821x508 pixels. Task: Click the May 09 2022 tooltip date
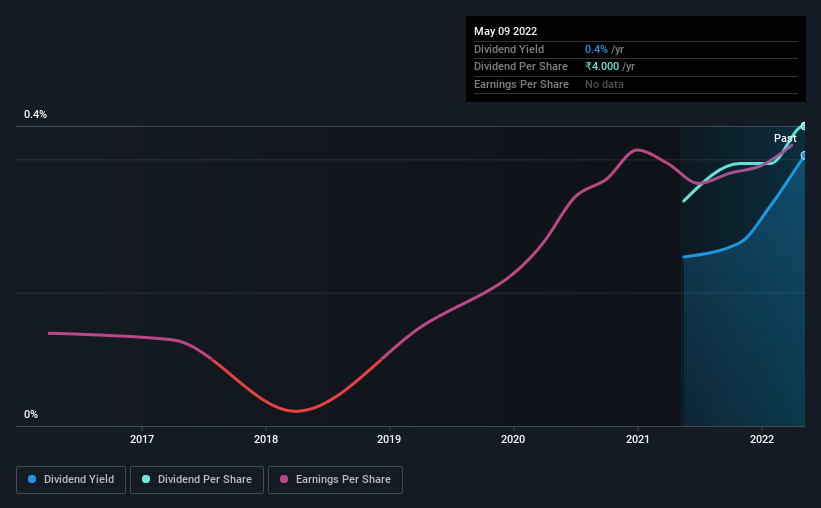click(505, 31)
